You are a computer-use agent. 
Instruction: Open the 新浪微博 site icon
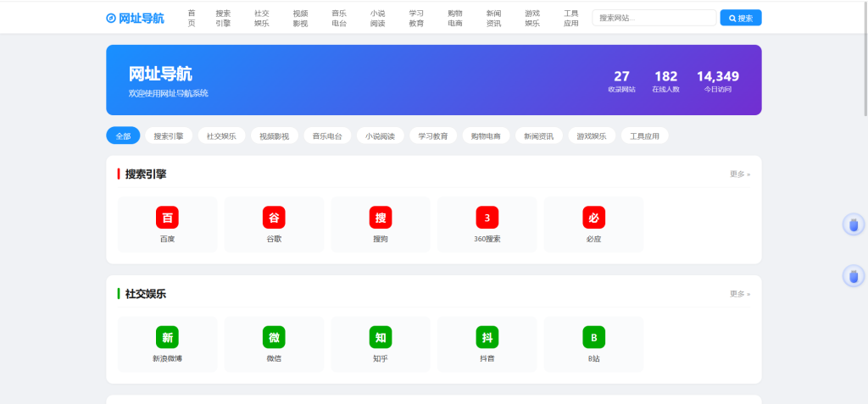[x=167, y=338]
